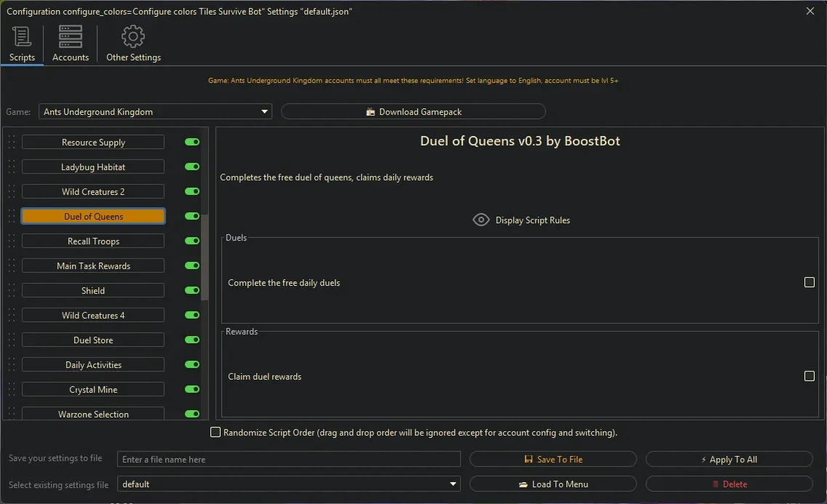This screenshot has width=827, height=504.
Task: Enable Complete the free daily duels checkbox
Action: (809, 282)
